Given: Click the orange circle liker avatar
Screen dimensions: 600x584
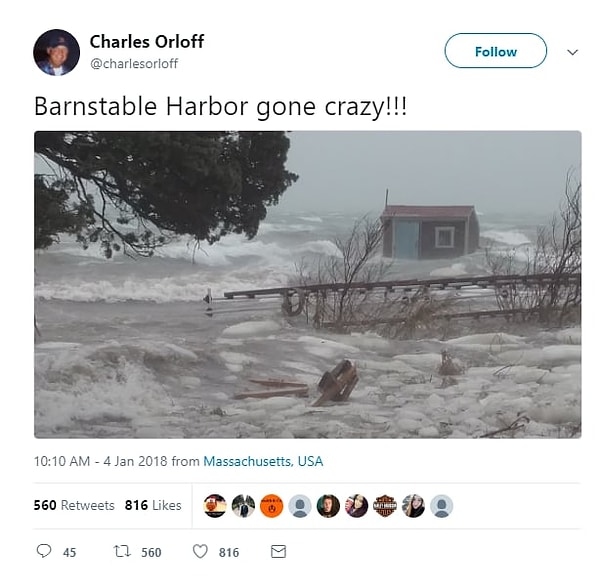Looking at the screenshot, I should [272, 506].
